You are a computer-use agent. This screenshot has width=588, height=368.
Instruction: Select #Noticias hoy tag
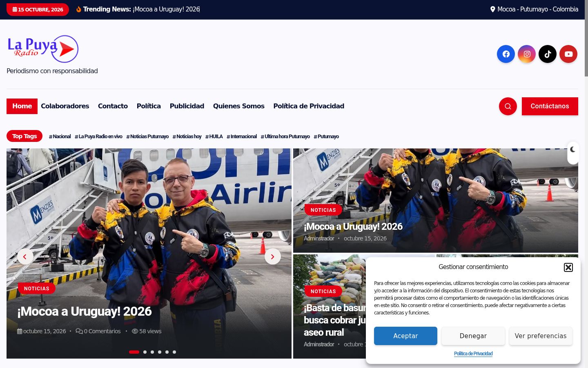[187, 137]
